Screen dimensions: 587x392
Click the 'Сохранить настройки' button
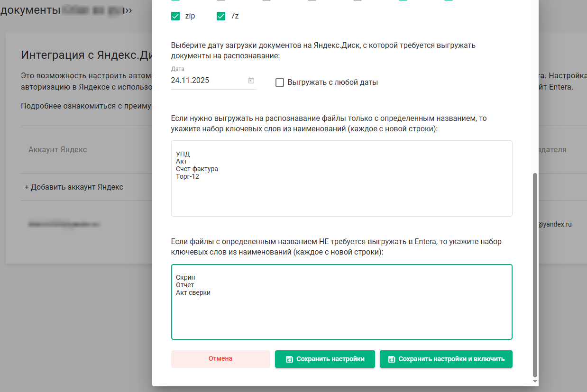(325, 359)
